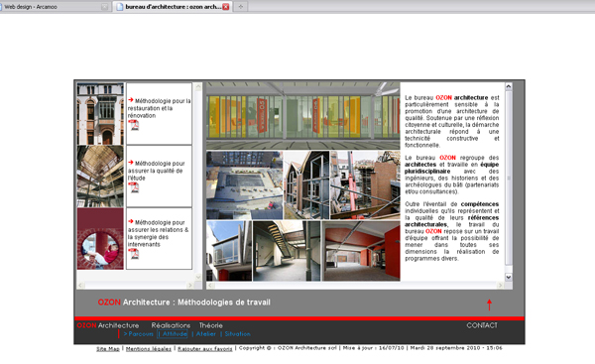This screenshot has width=595, height=364.
Task: Click right text scrollbar up arrow
Action: [x=509, y=86]
